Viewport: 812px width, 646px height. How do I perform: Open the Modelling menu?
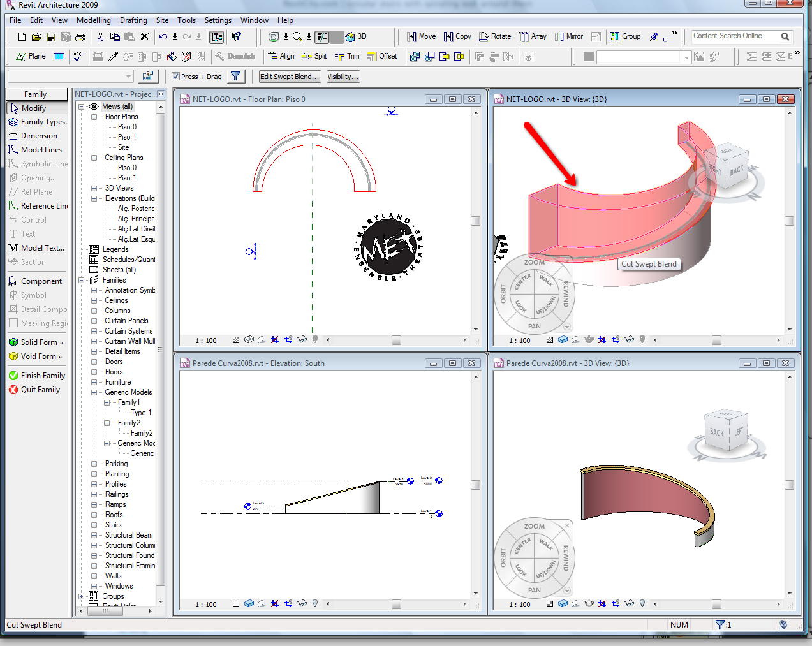coord(93,20)
